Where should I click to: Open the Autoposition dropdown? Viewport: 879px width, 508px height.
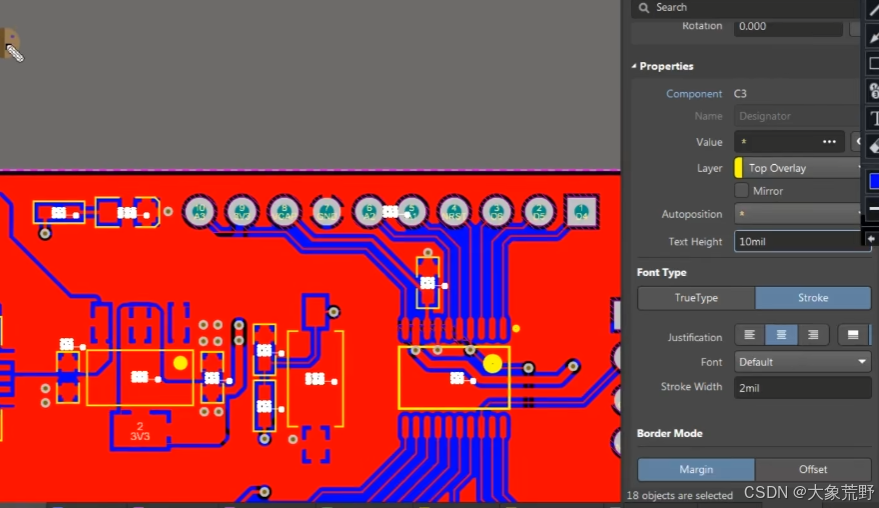797,214
